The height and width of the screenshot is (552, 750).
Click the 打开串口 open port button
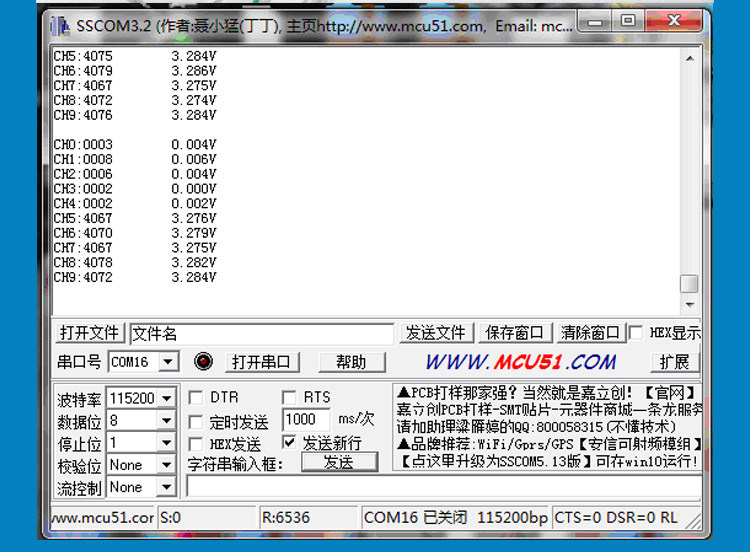[262, 362]
